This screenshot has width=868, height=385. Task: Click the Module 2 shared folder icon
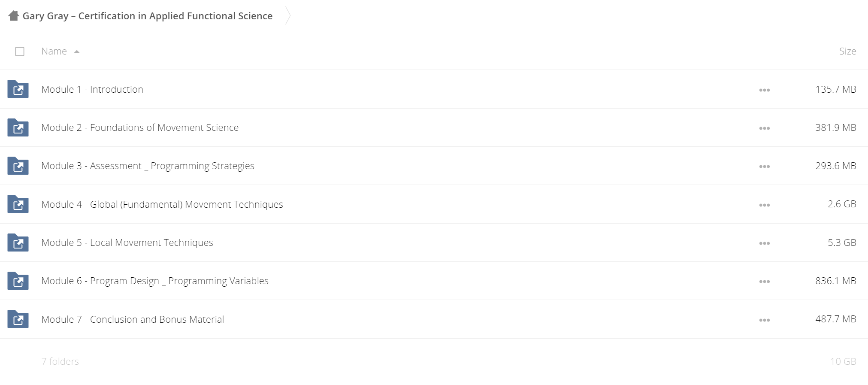coord(18,127)
